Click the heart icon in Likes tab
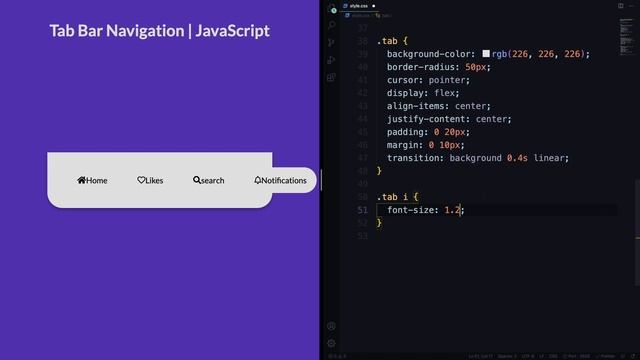This screenshot has width=640, height=360. [x=141, y=180]
